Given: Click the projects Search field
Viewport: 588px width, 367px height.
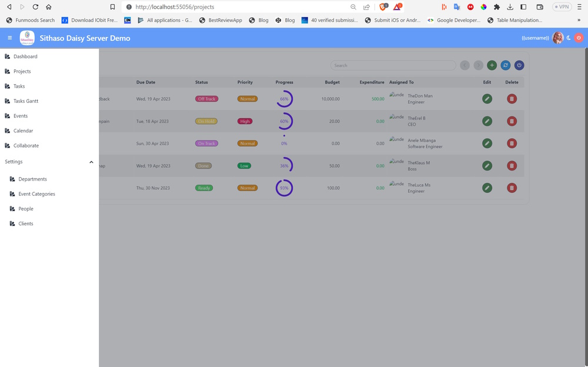Looking at the screenshot, I should coord(393,65).
